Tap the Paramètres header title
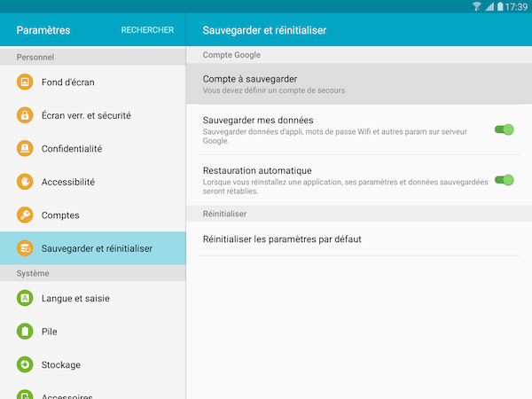 (43, 30)
